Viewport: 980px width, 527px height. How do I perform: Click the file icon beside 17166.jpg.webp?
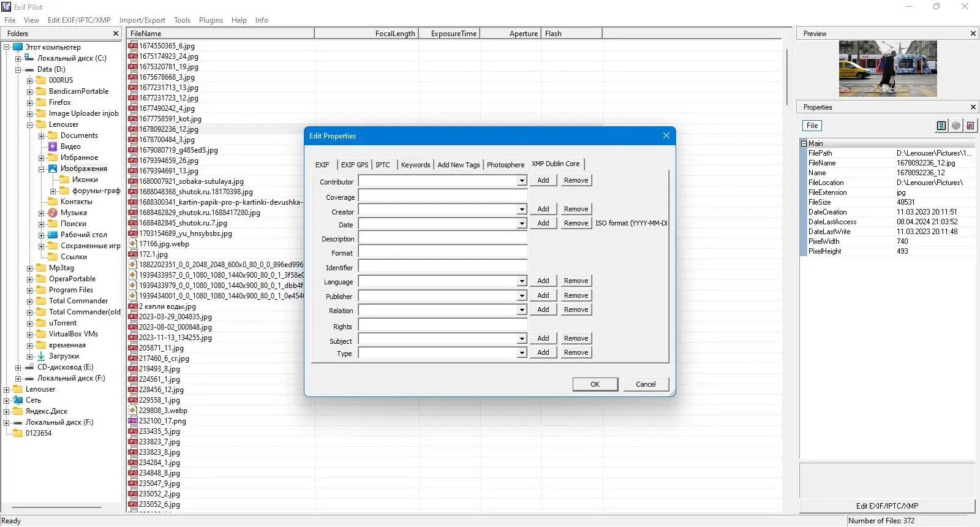[x=132, y=244]
